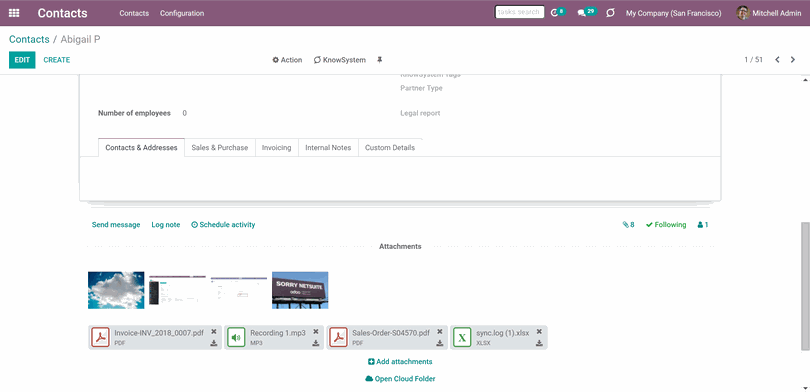Select the Contacts & Addresses tab
The image size is (810, 392).
[141, 148]
